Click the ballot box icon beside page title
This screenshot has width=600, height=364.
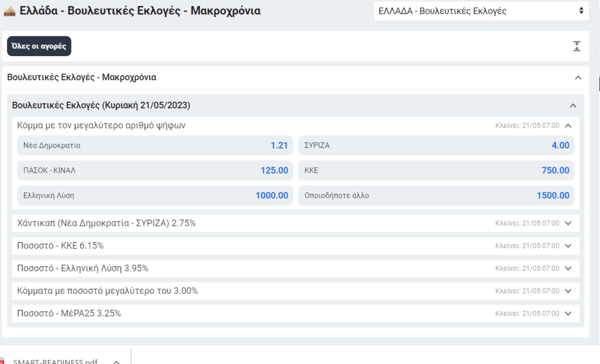(9, 11)
